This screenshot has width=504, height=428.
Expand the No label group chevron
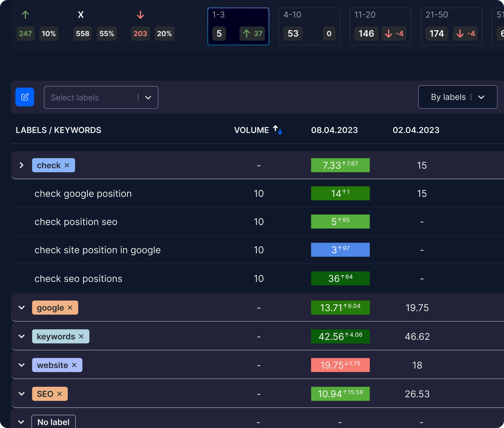pyautogui.click(x=21, y=422)
